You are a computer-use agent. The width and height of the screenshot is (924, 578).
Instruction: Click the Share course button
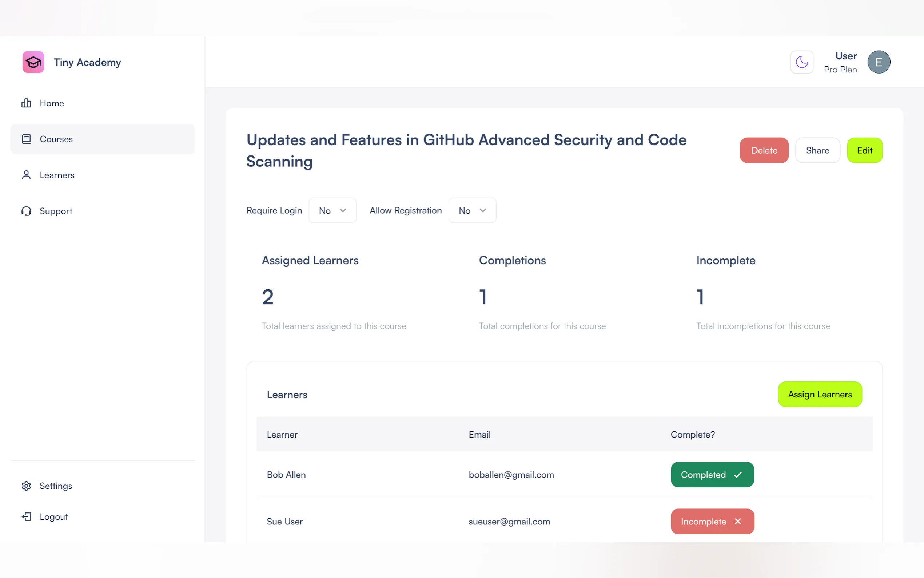point(817,150)
